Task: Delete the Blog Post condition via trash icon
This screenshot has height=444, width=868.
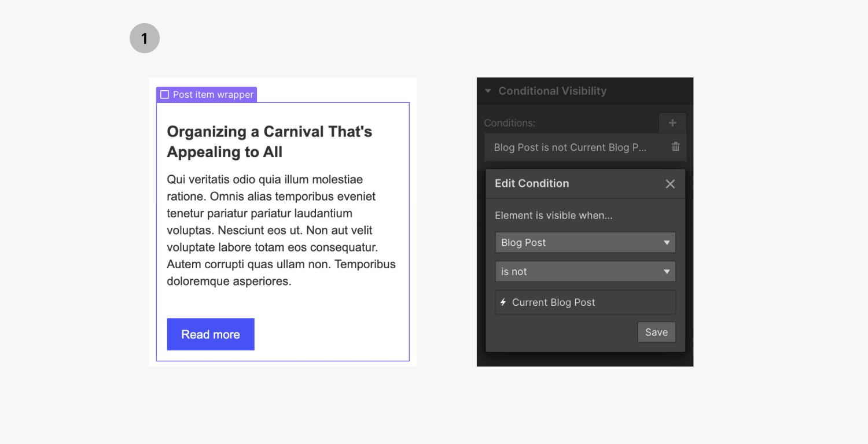Action: click(675, 147)
